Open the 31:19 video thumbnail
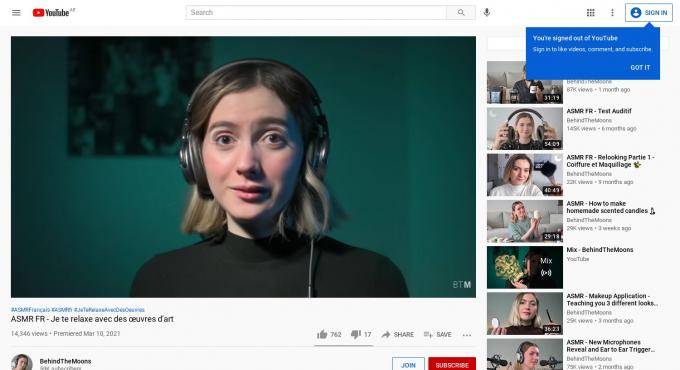 coord(525,82)
